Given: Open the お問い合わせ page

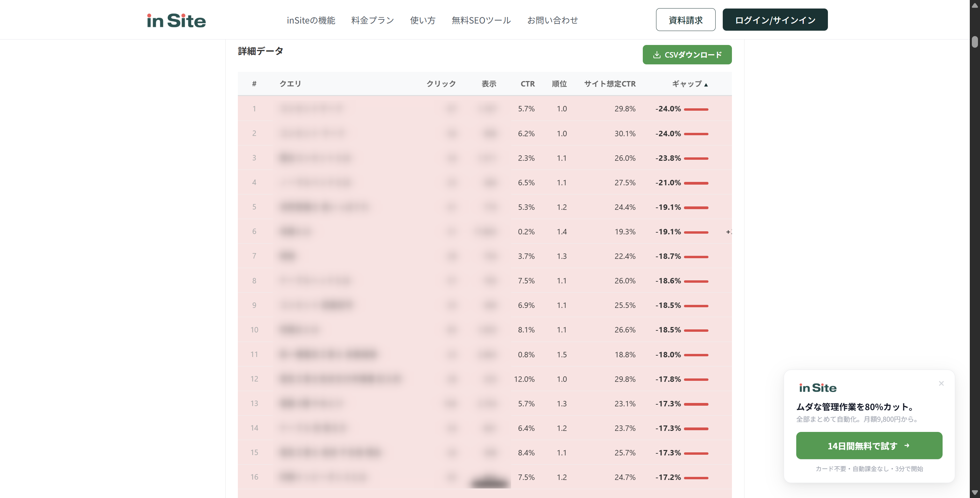Looking at the screenshot, I should point(552,20).
